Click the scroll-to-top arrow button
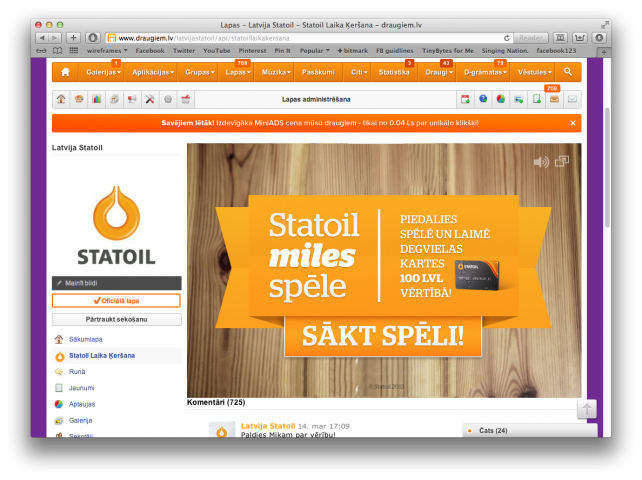Image resolution: width=642 pixels, height=480 pixels. point(587,408)
